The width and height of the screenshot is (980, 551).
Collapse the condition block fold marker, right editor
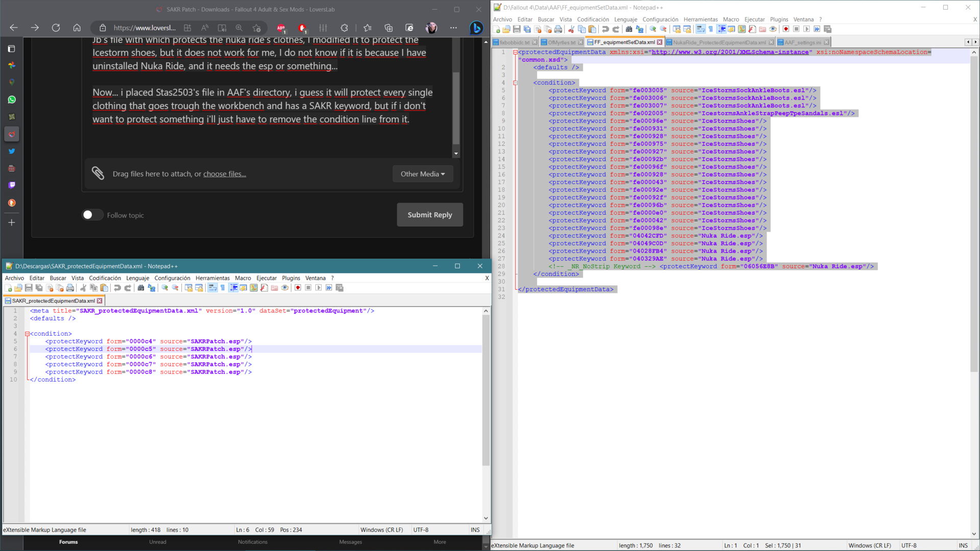click(x=515, y=83)
